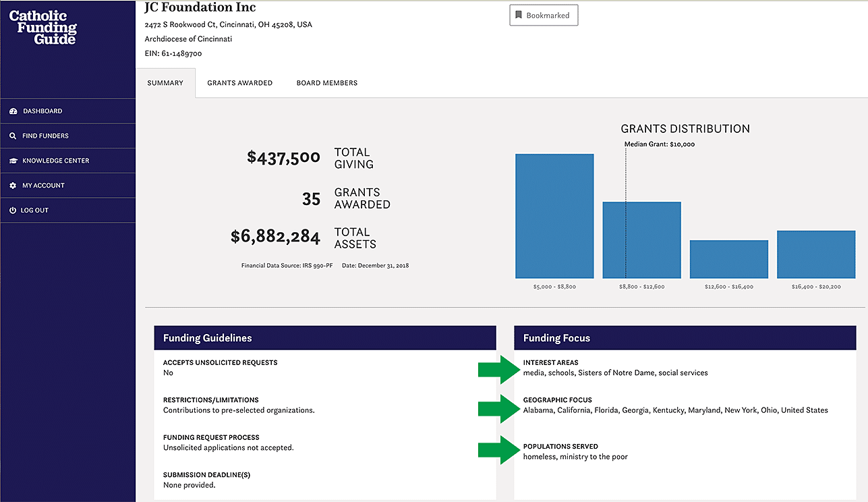The width and height of the screenshot is (868, 502).
Task: Click the Geographic Focus label
Action: point(558,400)
